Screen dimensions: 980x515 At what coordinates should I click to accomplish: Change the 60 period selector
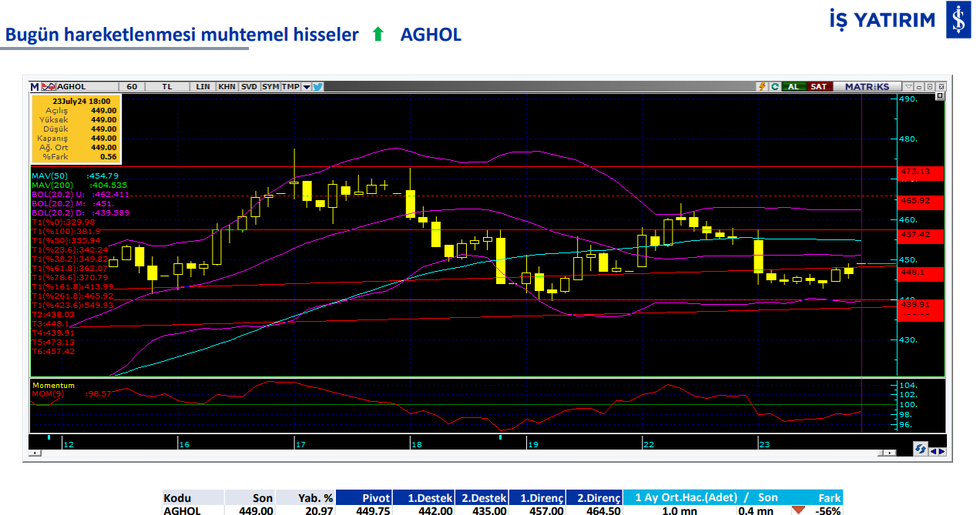coord(132,87)
